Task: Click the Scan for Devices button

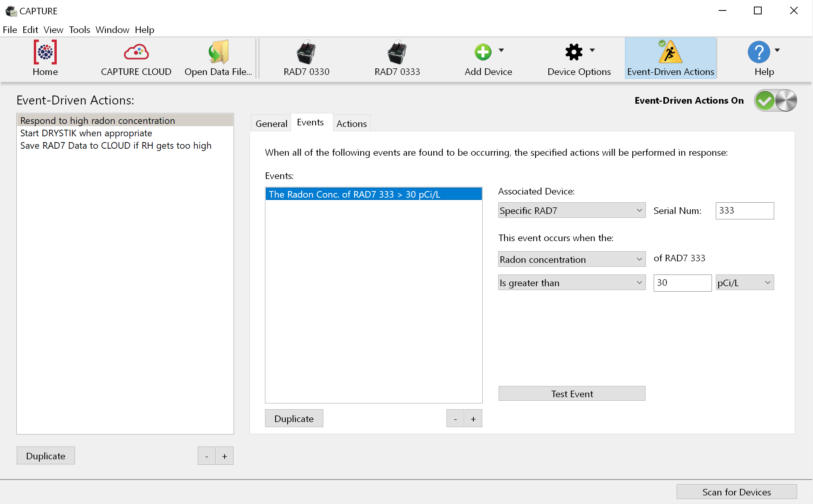Action: [x=736, y=492]
